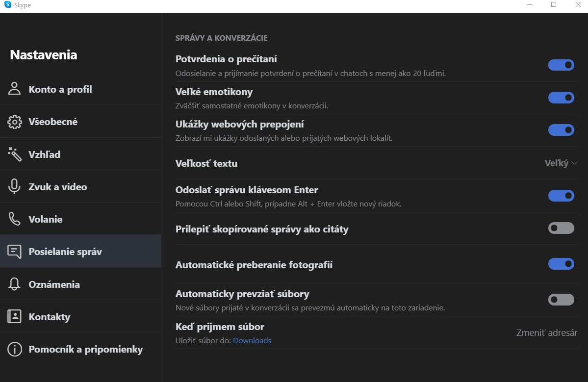The height and width of the screenshot is (382, 588).
Task: Open the Posielanie správ settings tab
Action: [65, 252]
